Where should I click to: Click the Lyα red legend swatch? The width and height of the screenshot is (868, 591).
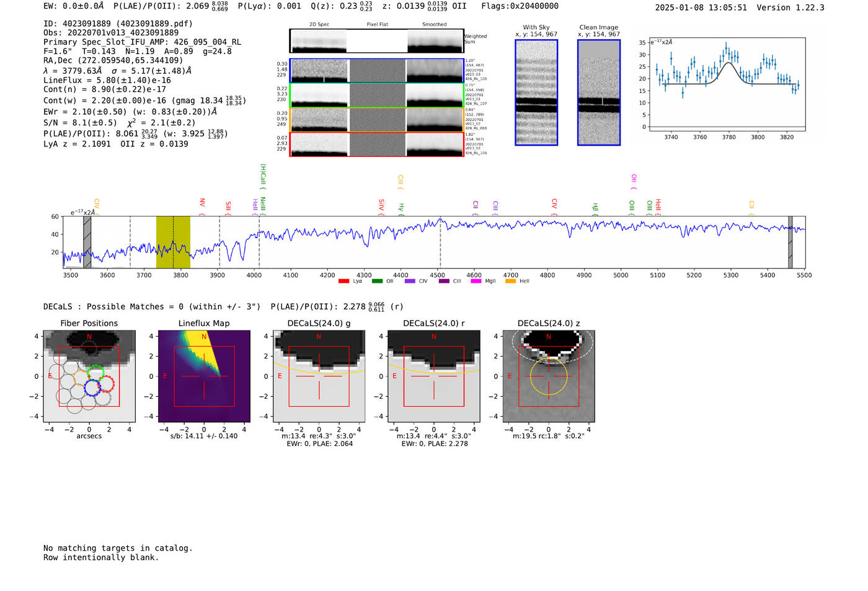coord(343,282)
